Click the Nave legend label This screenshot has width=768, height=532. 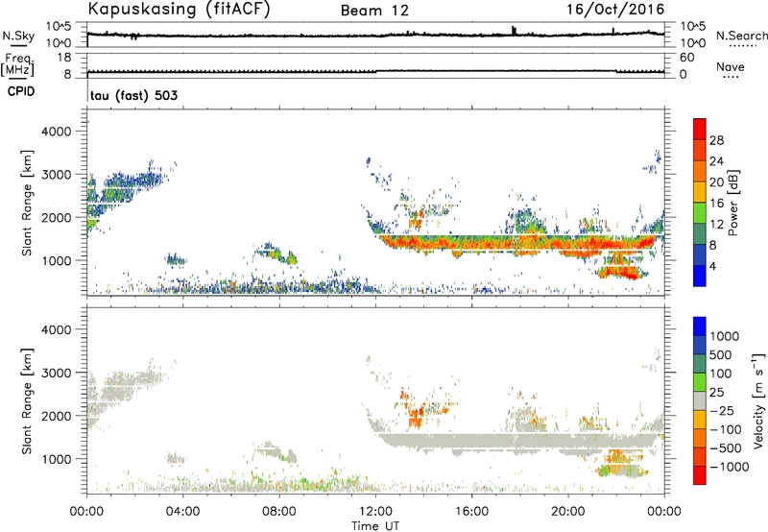731,66
